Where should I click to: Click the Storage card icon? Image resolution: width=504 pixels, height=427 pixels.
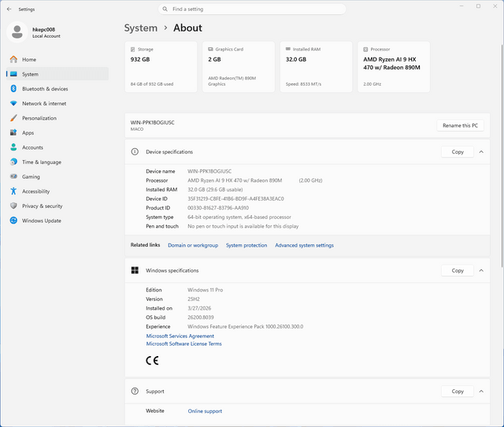click(133, 49)
